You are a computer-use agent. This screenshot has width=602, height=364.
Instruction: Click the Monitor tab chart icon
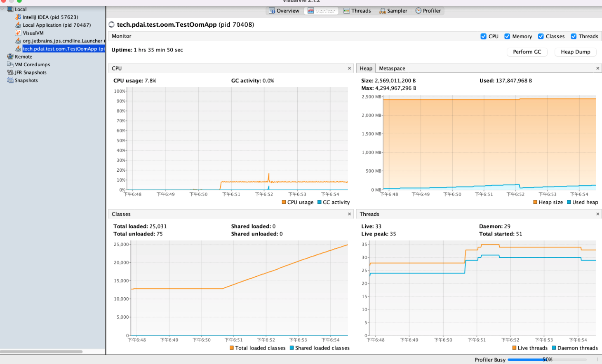[x=310, y=11]
